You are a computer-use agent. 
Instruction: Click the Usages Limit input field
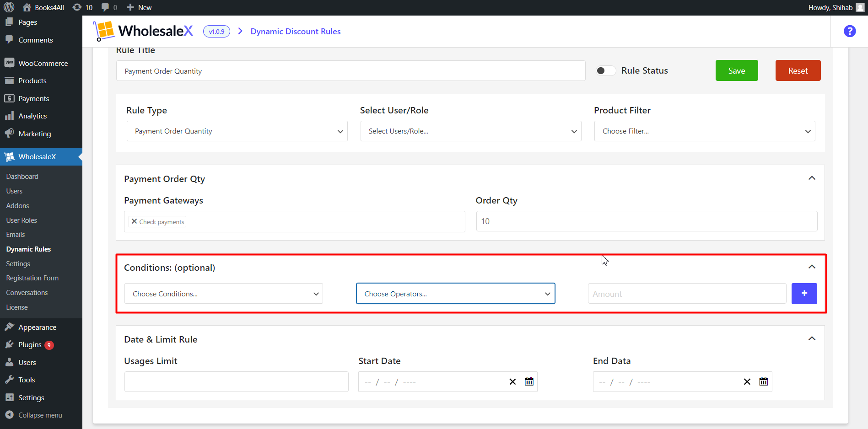pos(237,381)
